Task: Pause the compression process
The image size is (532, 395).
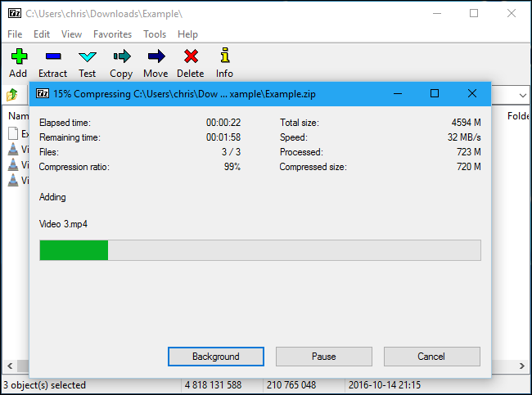Action: 323,357
